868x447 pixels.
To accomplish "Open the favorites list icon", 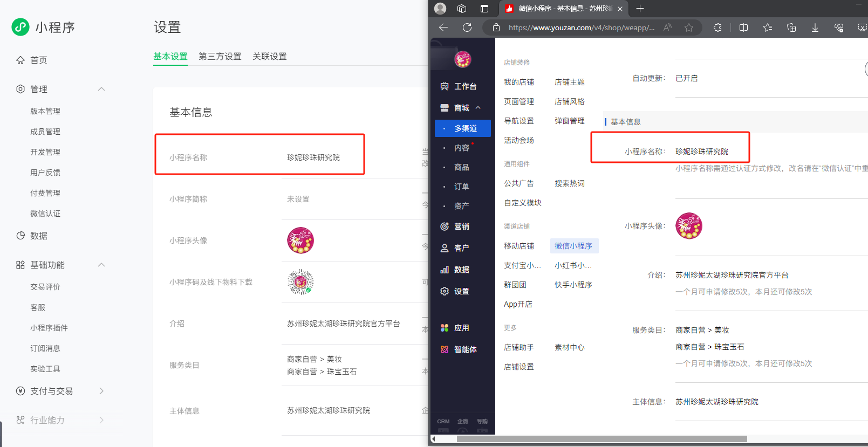I will click(768, 27).
